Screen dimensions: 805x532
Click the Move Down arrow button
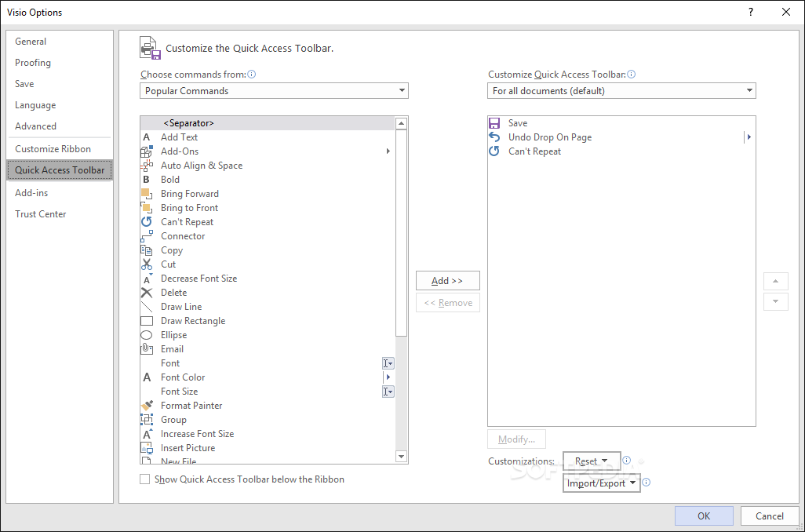[x=776, y=301]
